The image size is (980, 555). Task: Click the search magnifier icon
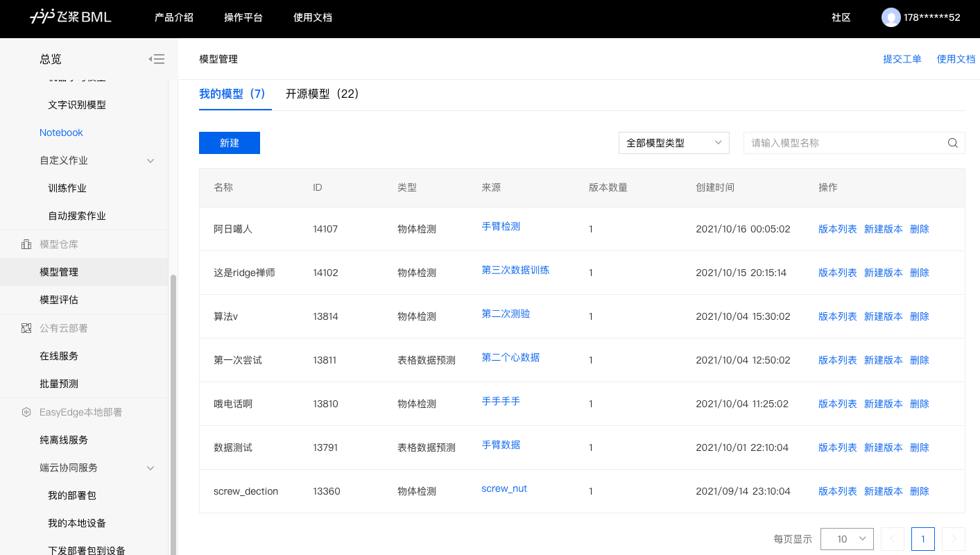(x=953, y=143)
